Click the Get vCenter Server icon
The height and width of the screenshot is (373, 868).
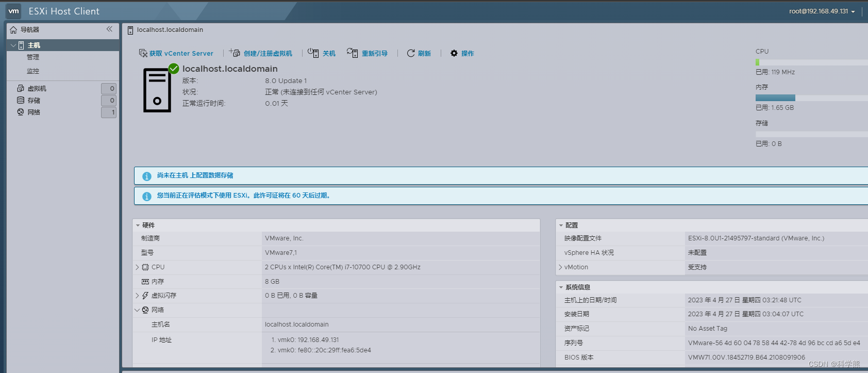[143, 53]
